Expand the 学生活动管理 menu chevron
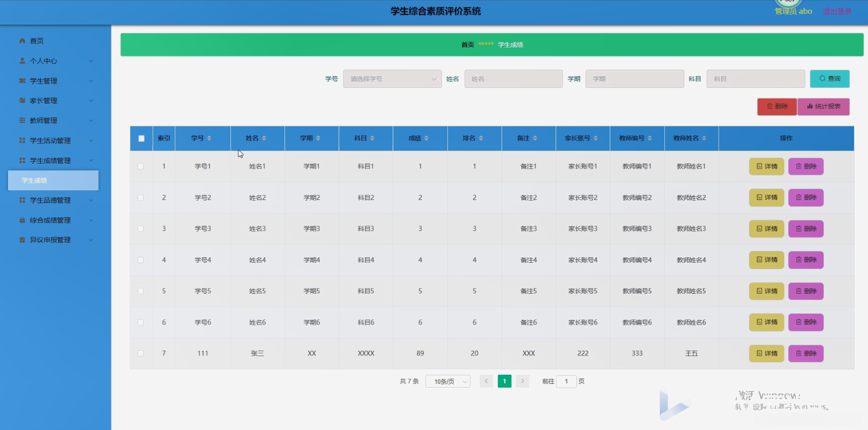The width and height of the screenshot is (868, 430). tap(91, 140)
